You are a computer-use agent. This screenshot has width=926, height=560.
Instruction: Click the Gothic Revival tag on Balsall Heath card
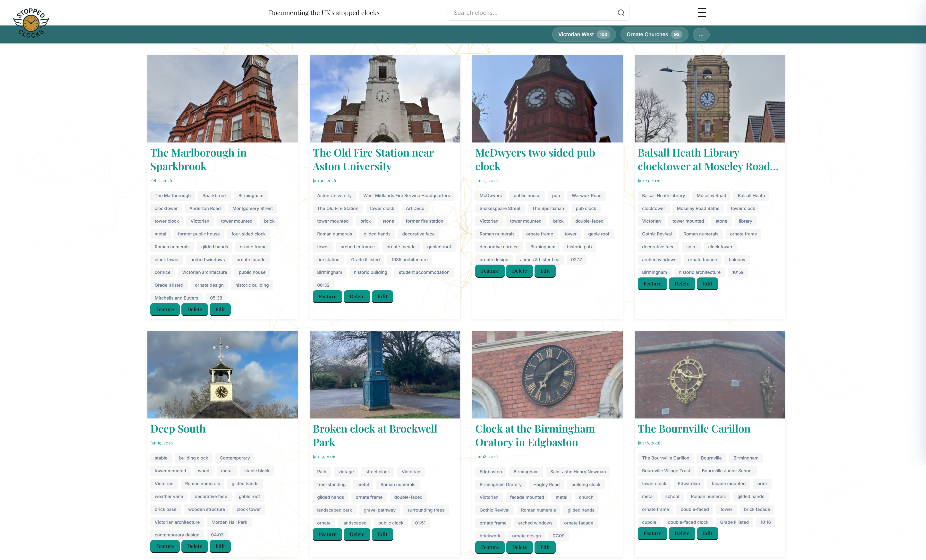tap(656, 234)
